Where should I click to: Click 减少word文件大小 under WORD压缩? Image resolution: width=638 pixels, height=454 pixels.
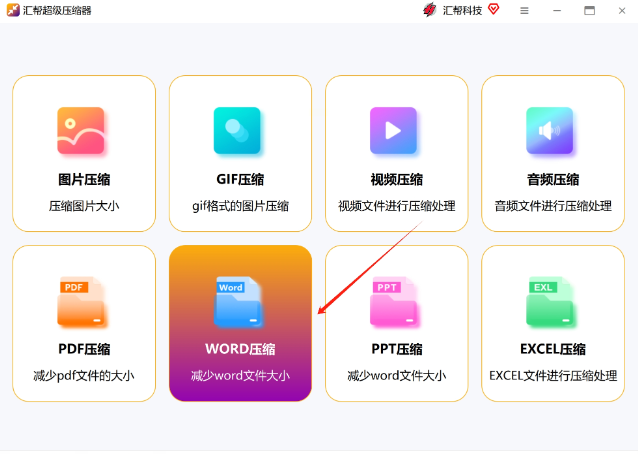(x=240, y=376)
